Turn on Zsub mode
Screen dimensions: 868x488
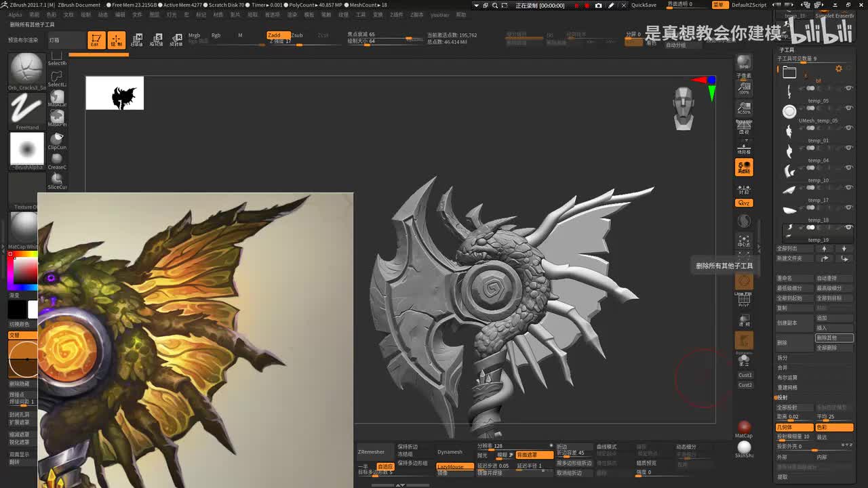(297, 35)
